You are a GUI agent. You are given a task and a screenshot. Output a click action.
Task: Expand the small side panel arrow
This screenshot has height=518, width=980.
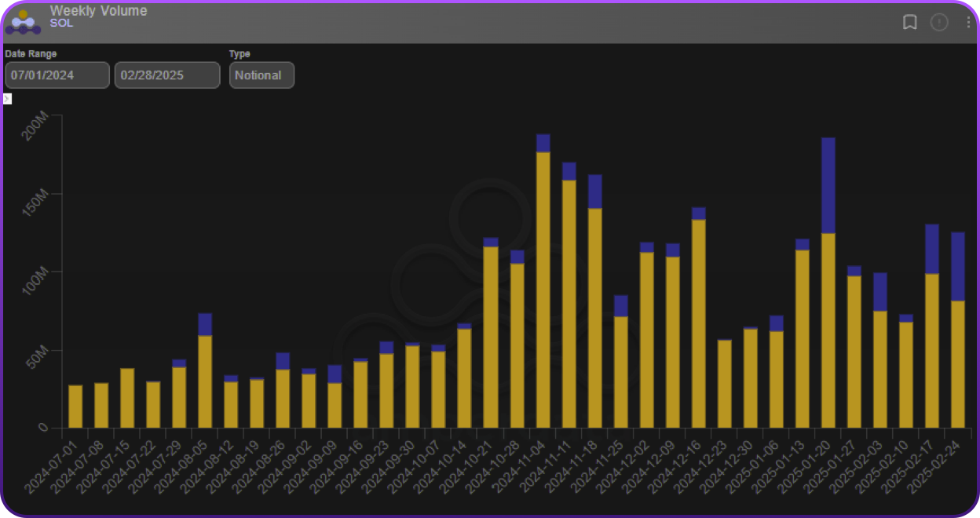tap(7, 99)
